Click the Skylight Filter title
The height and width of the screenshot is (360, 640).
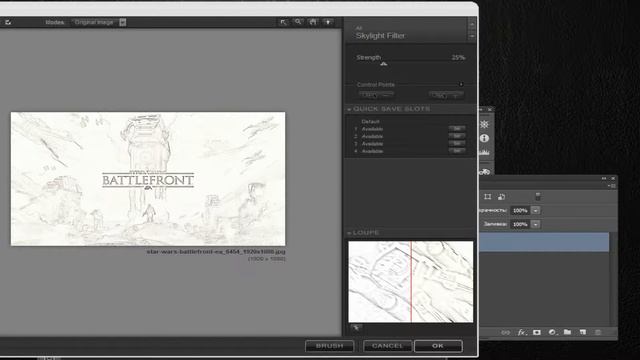(x=380, y=36)
